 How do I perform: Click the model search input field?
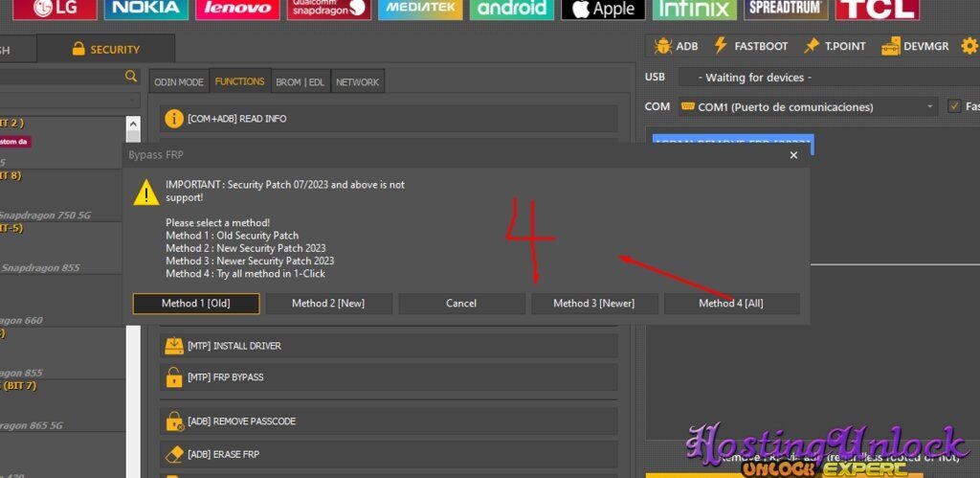click(60, 77)
